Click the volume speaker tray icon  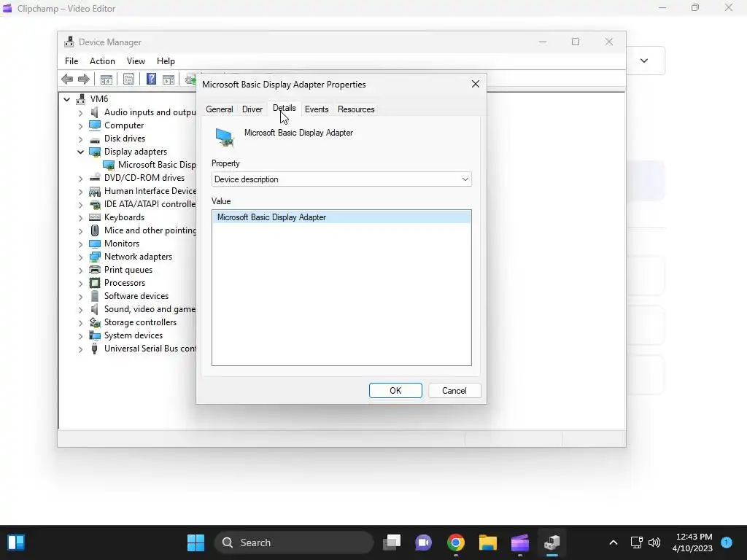pos(654,542)
